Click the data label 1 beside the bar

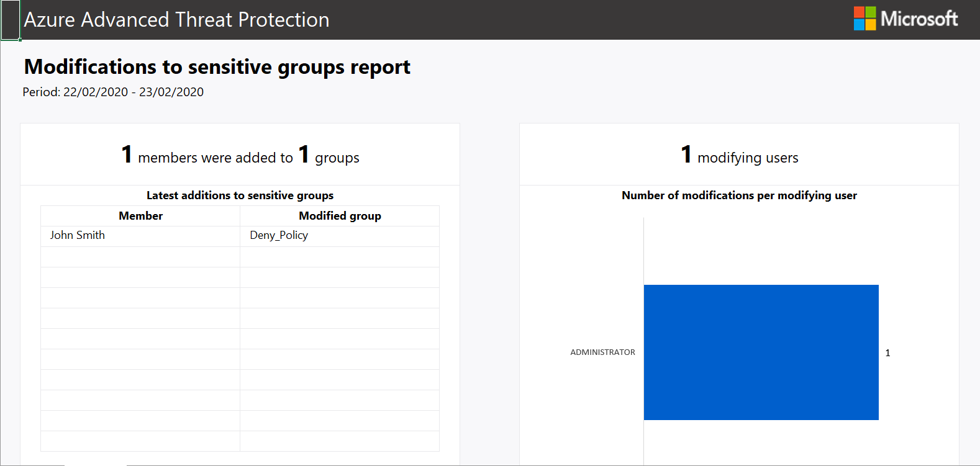click(x=887, y=353)
